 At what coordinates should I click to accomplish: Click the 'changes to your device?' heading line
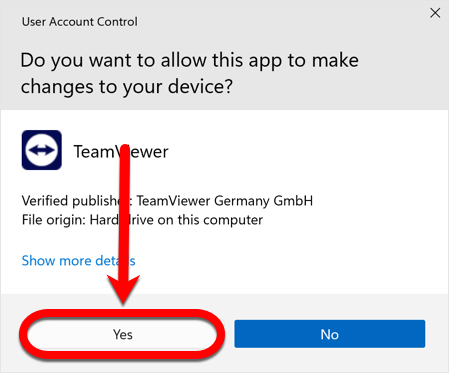[126, 87]
